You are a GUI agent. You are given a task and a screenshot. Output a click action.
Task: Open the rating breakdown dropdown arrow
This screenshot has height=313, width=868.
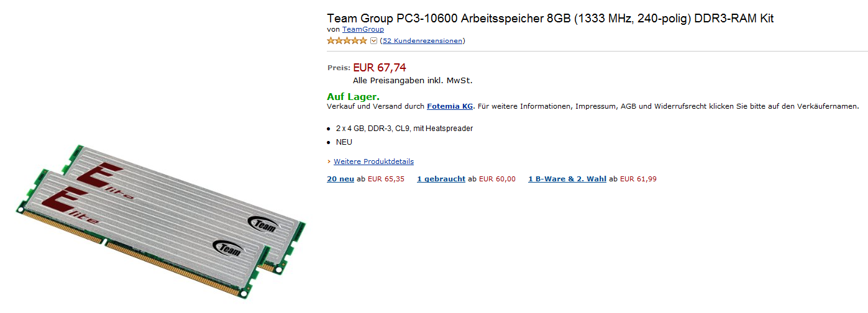(373, 41)
